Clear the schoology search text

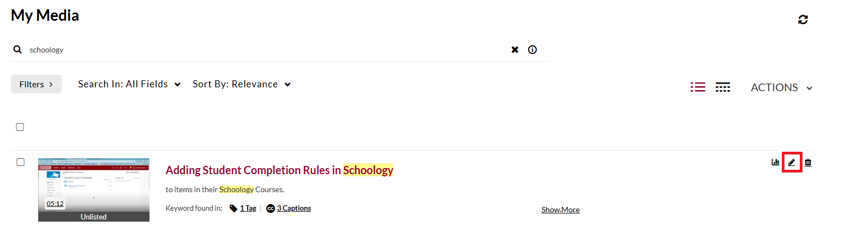point(514,50)
